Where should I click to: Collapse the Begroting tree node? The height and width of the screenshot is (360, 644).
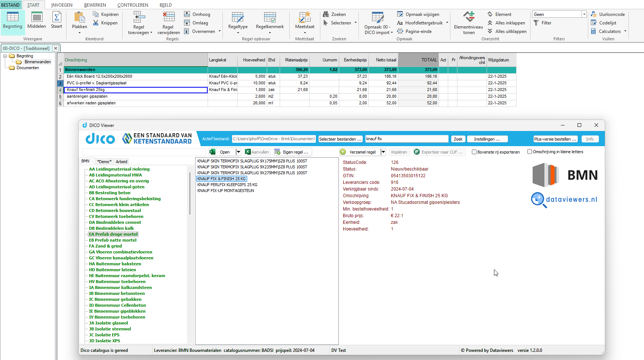(x=5, y=56)
